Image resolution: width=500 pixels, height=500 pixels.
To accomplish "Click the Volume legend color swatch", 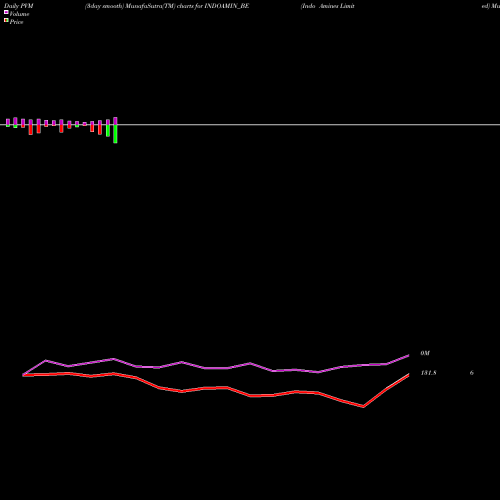I will coord(6,12).
